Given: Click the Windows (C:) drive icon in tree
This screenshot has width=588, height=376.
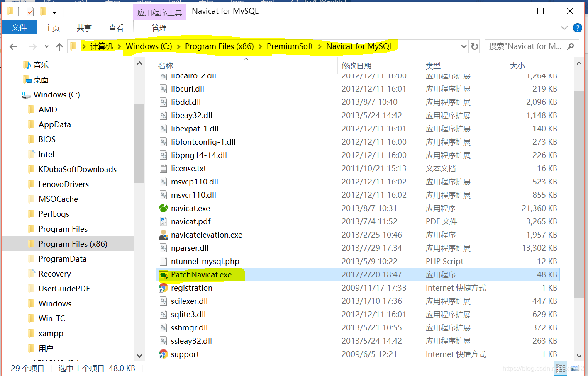Looking at the screenshot, I should [x=27, y=95].
